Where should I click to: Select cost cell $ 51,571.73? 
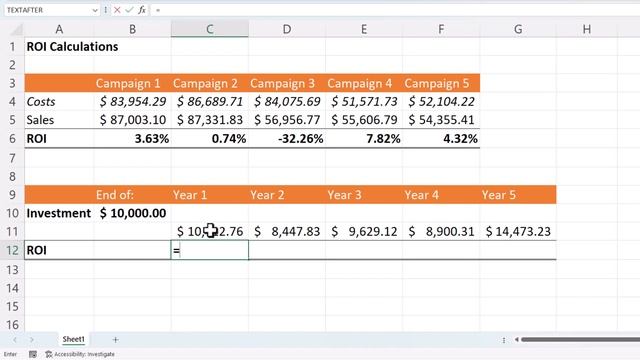point(364,102)
